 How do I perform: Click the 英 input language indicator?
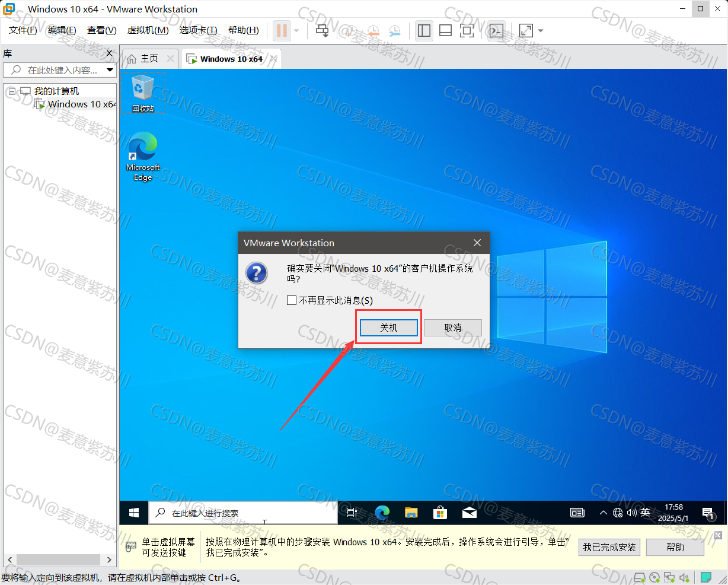click(646, 513)
